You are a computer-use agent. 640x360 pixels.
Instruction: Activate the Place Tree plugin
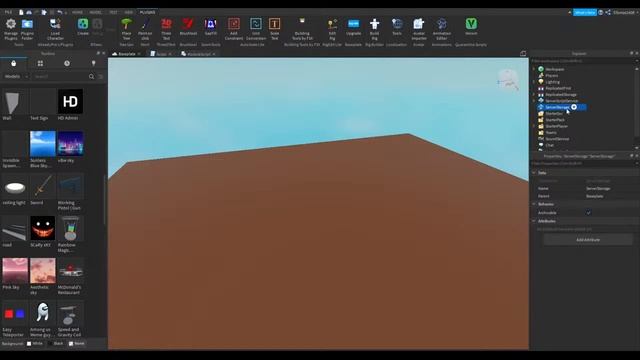point(127,29)
